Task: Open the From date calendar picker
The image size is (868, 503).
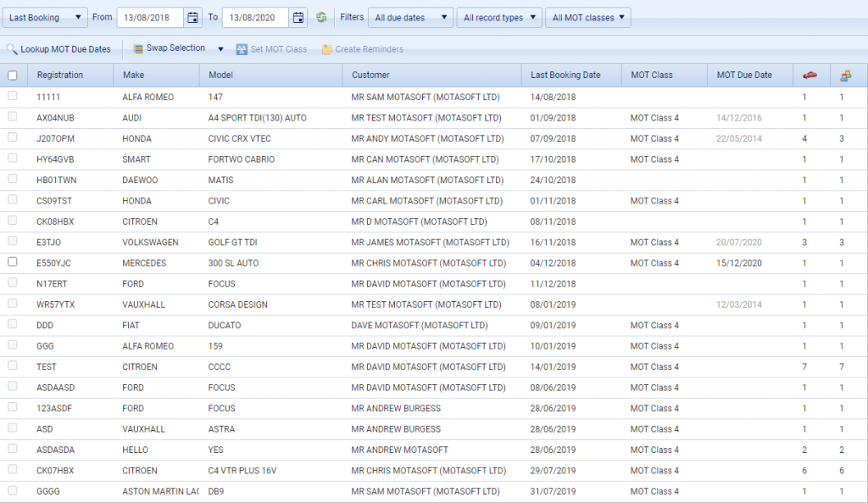Action: coord(192,18)
